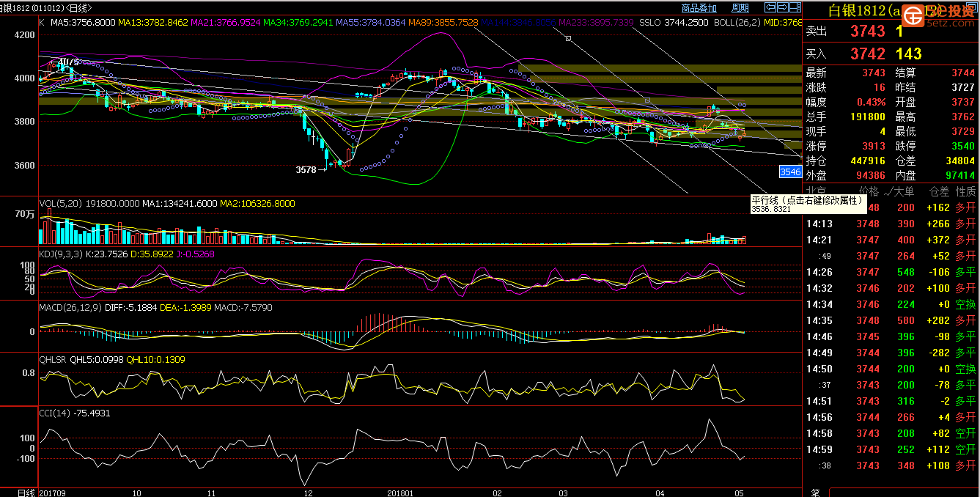980x497 pixels.
Task: Click the MA21 magenta average label
Action: (226, 23)
